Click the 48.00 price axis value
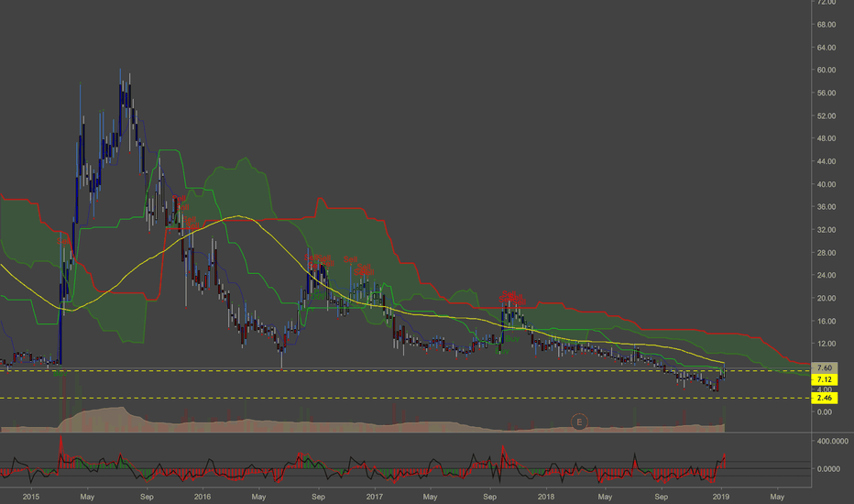 827,138
